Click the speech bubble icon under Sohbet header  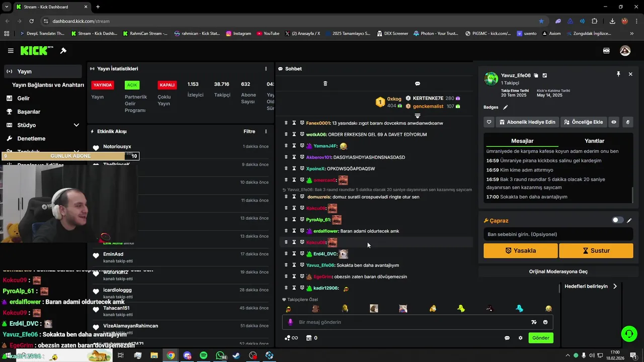coord(417,83)
